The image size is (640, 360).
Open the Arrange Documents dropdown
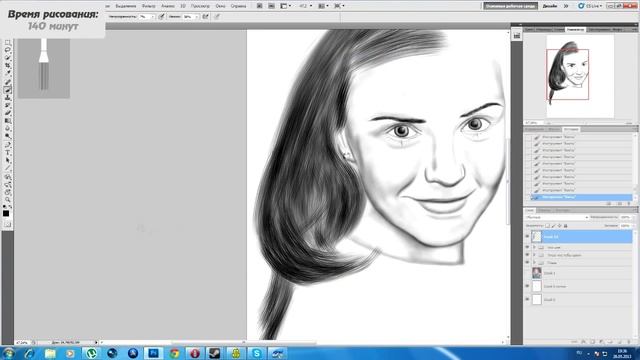click(x=323, y=6)
